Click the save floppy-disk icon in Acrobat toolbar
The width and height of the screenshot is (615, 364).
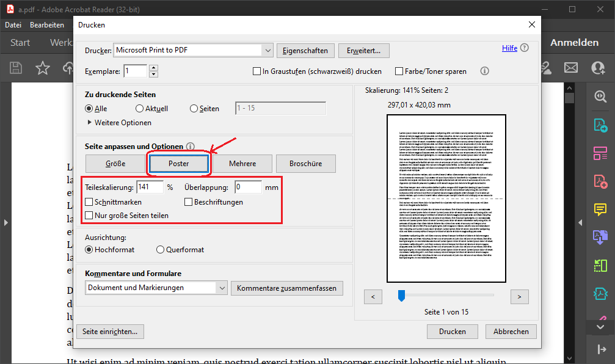[16, 68]
